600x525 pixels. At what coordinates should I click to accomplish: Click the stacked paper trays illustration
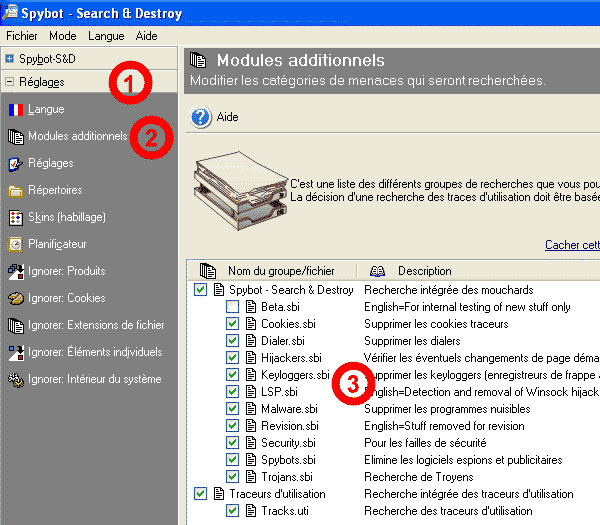(240, 191)
